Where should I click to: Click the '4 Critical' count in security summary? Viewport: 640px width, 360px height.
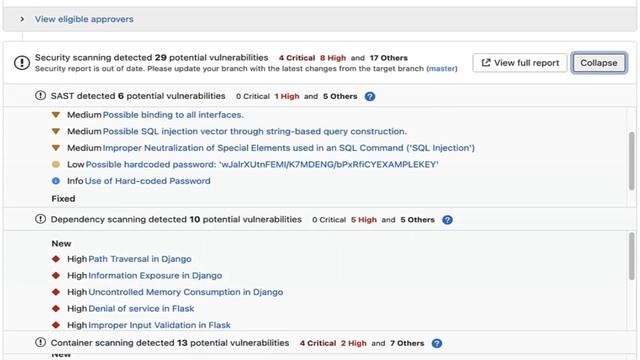(x=297, y=58)
